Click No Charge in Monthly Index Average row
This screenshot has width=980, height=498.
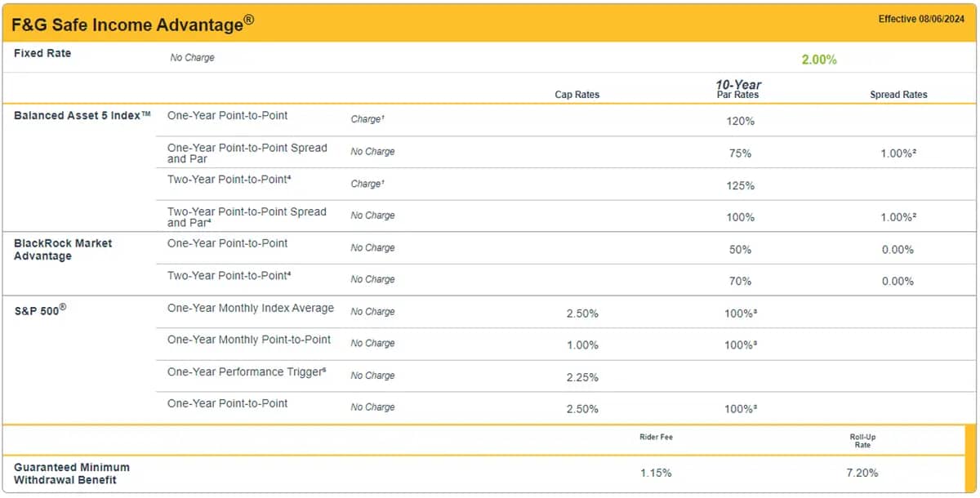click(372, 312)
